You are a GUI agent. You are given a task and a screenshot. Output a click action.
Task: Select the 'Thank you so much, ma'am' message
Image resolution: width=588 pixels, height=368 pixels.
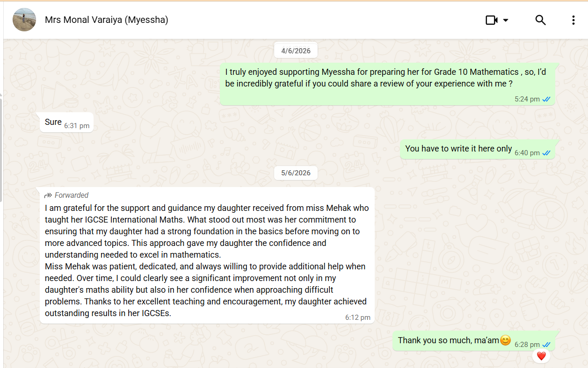point(473,341)
